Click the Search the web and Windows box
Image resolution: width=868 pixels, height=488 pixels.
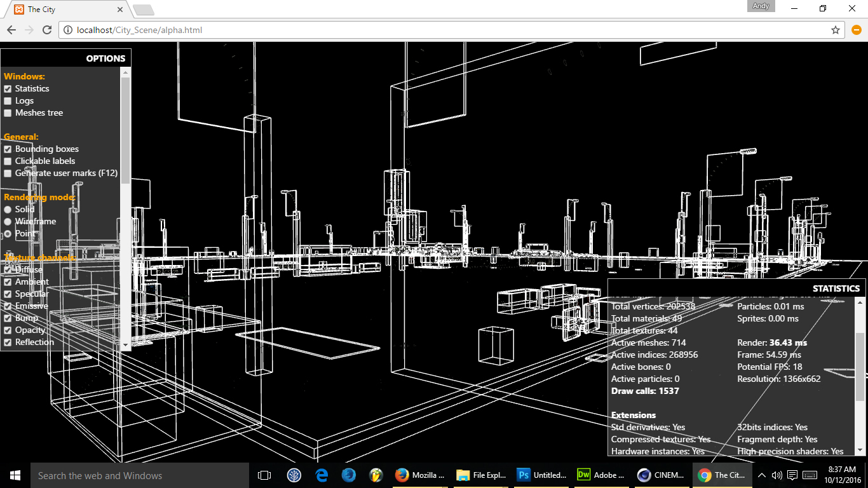click(140, 475)
